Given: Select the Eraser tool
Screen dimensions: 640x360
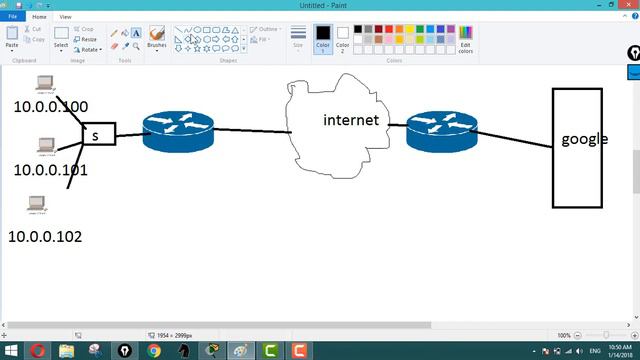Looking at the screenshot, I should (114, 46).
